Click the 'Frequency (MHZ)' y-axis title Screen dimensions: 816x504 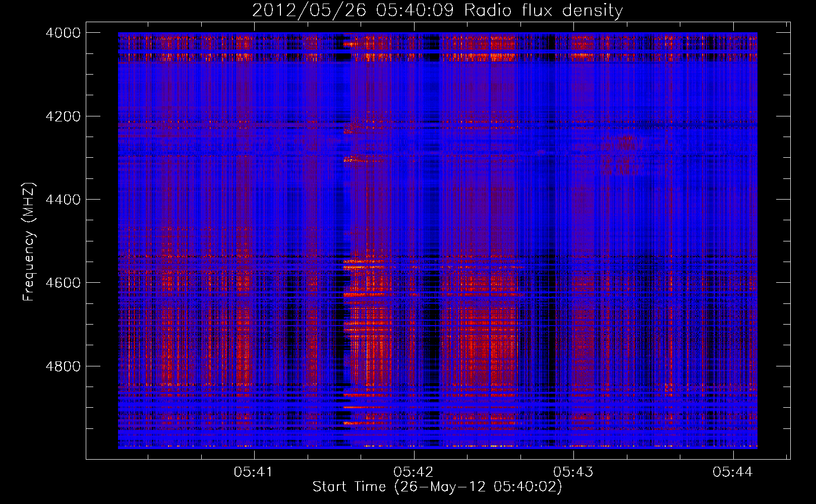[x=29, y=242]
